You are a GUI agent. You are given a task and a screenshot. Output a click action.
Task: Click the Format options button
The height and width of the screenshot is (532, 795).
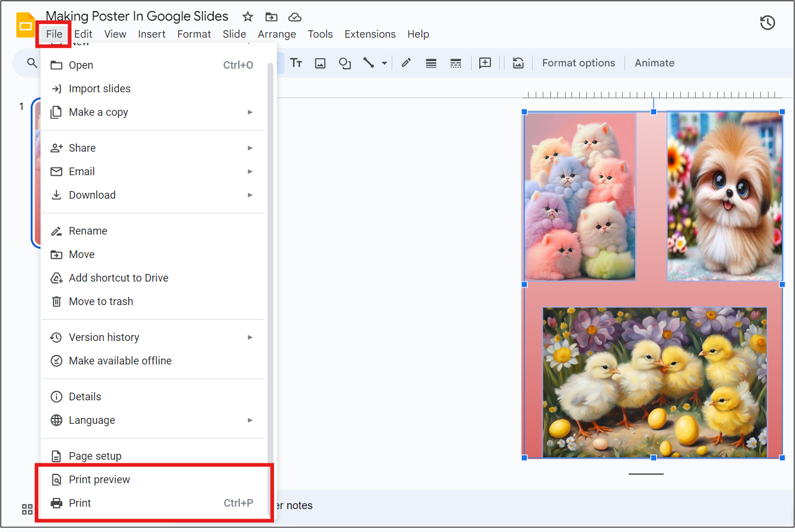[x=578, y=63]
